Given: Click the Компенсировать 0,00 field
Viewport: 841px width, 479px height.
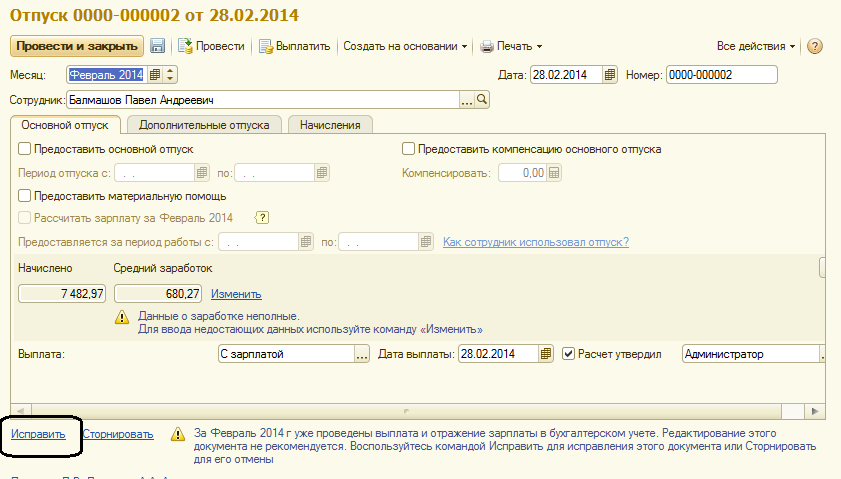Looking at the screenshot, I should tap(523, 173).
